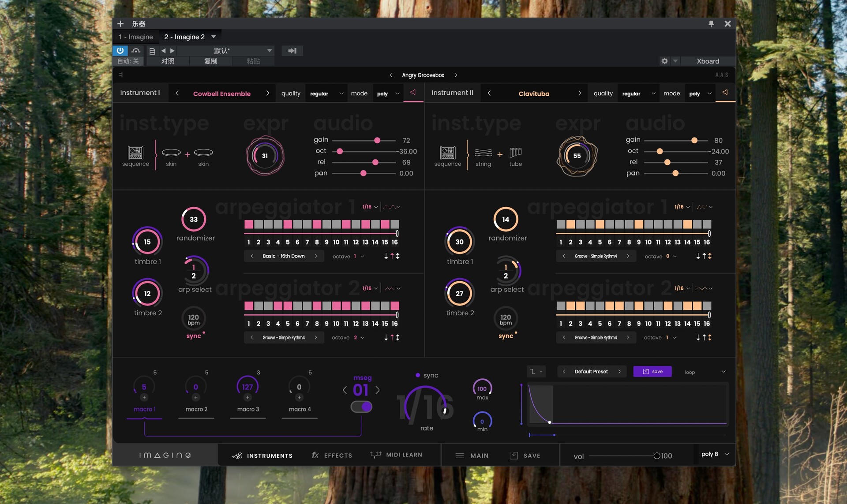Open the plugin settings gear icon
The width and height of the screenshot is (847, 504).
[x=664, y=61]
